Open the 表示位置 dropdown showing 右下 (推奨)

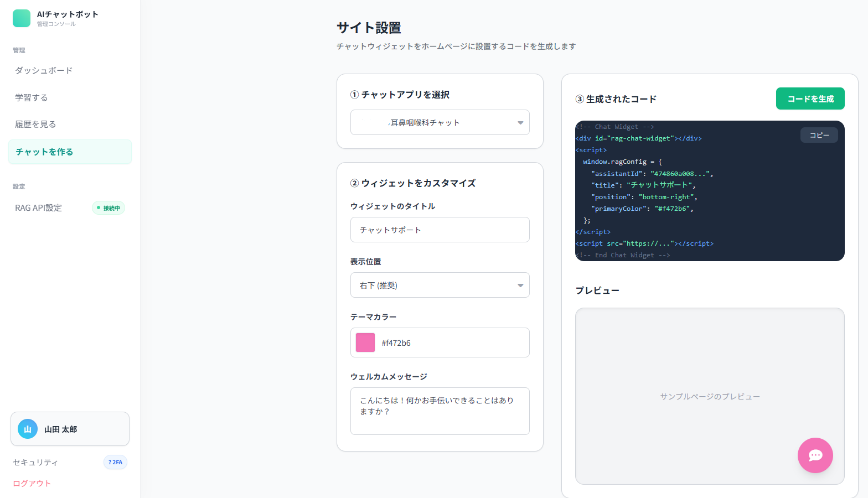coord(440,285)
